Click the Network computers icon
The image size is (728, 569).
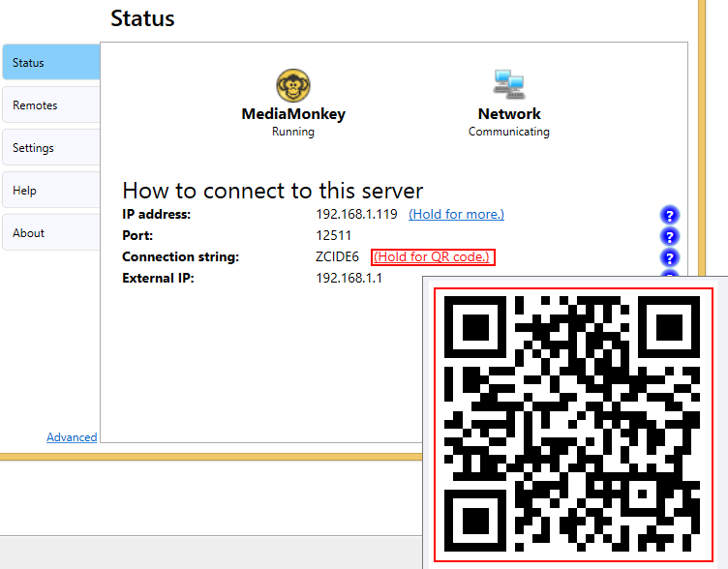click(x=509, y=84)
